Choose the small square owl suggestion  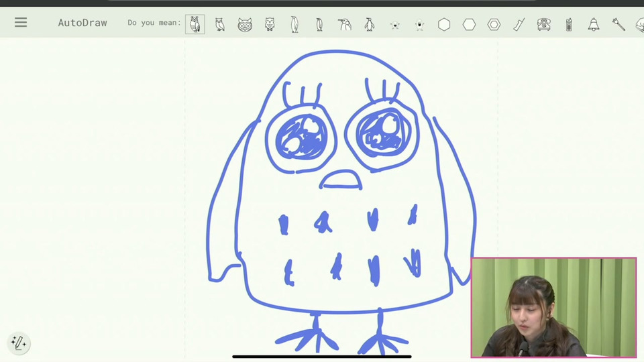(270, 25)
